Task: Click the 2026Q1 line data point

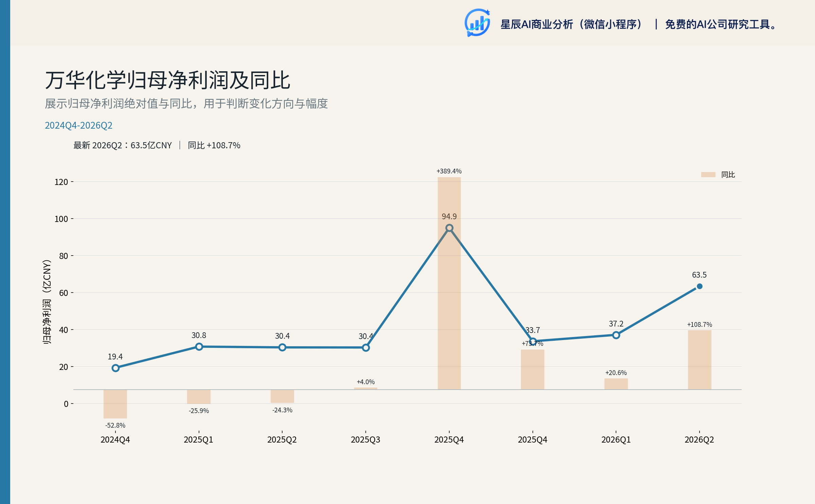Action: (616, 335)
